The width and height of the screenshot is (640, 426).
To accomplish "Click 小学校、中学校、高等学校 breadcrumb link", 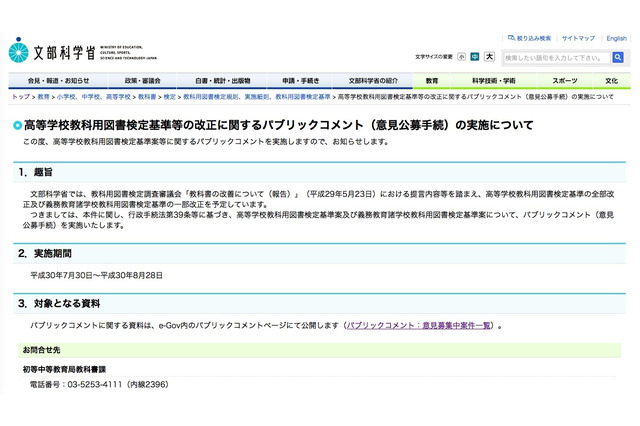I will coord(93,97).
